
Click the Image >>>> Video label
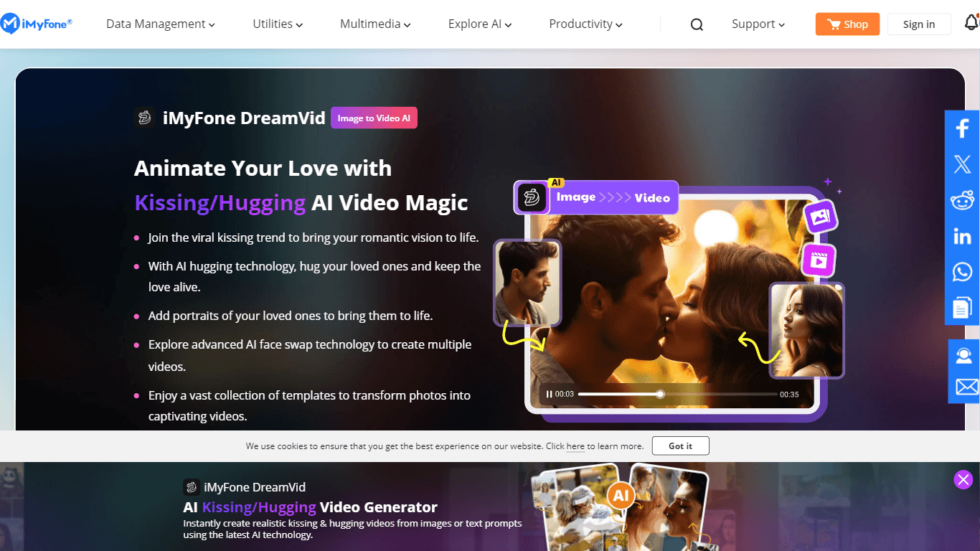[614, 197]
